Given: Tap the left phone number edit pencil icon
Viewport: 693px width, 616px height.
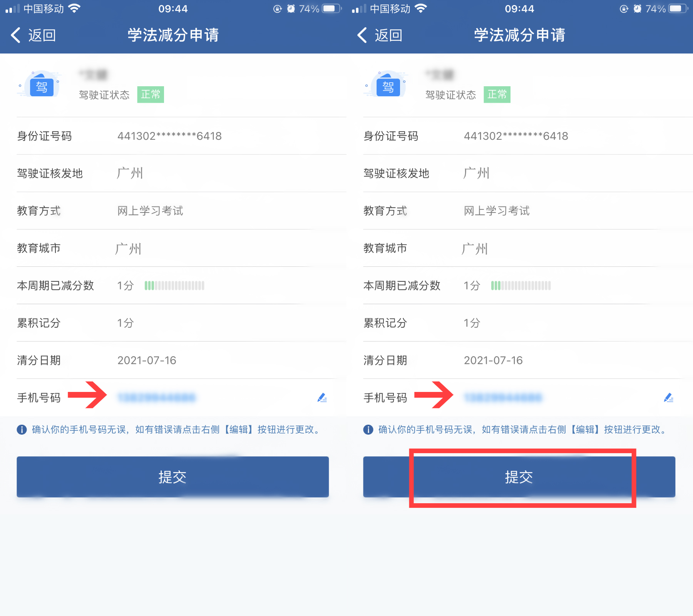Looking at the screenshot, I should (x=322, y=398).
